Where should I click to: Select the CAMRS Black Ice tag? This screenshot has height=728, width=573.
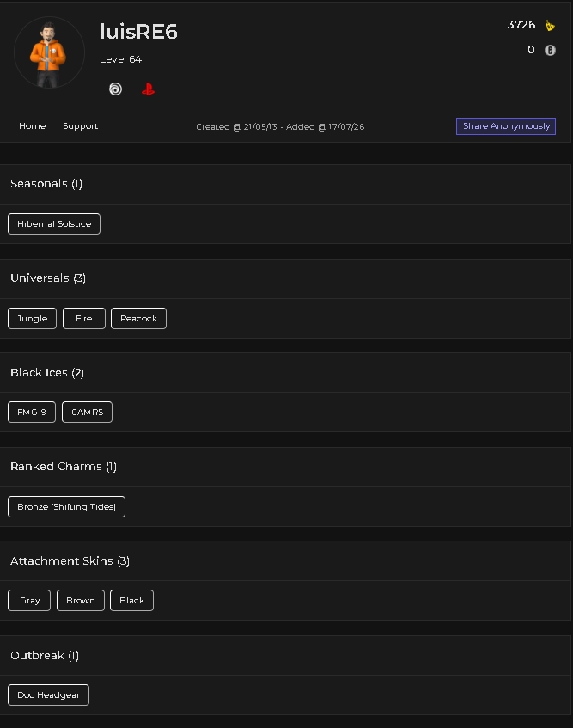point(88,413)
